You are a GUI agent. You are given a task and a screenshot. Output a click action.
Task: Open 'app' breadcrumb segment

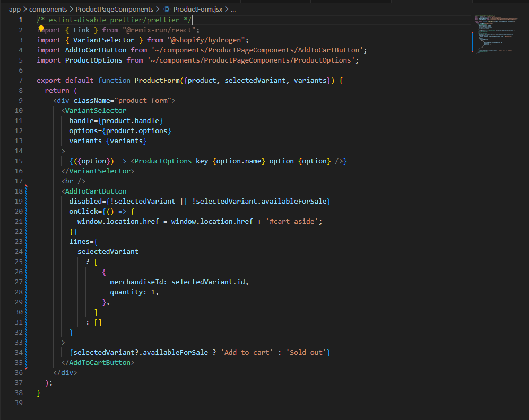14,10
